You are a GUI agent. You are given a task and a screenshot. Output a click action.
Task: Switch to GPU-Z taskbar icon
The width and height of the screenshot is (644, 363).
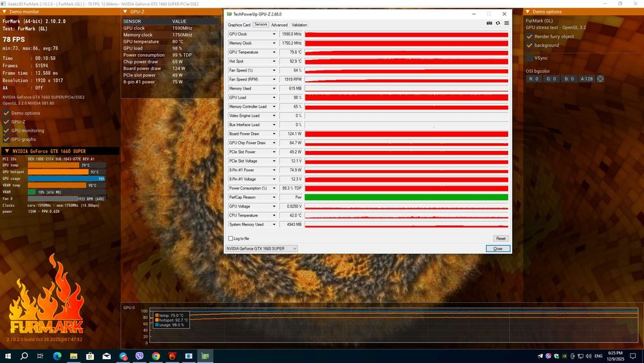coord(205,356)
